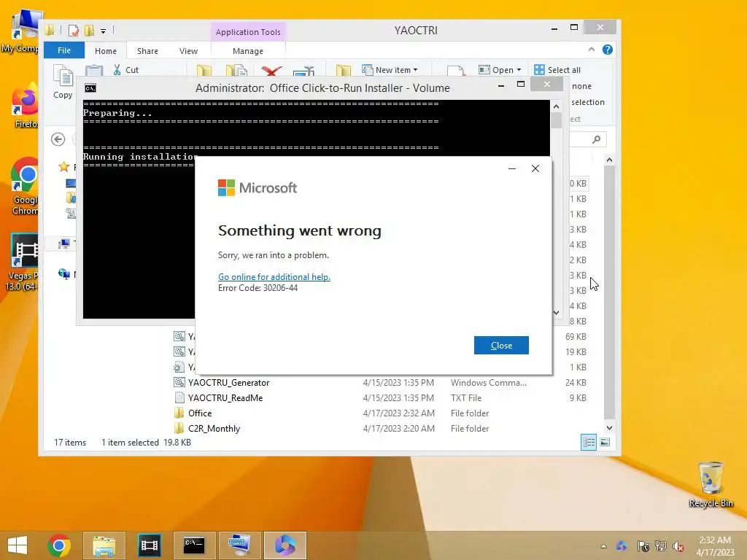Click the YAOCTRU_ReadMe file icon
Viewport: 747px width, 560px height.
(179, 397)
